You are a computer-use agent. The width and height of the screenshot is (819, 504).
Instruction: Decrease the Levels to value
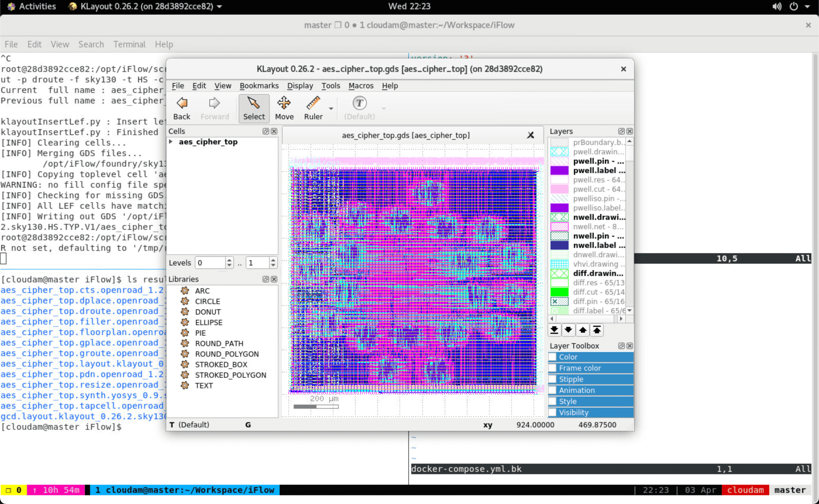(273, 266)
